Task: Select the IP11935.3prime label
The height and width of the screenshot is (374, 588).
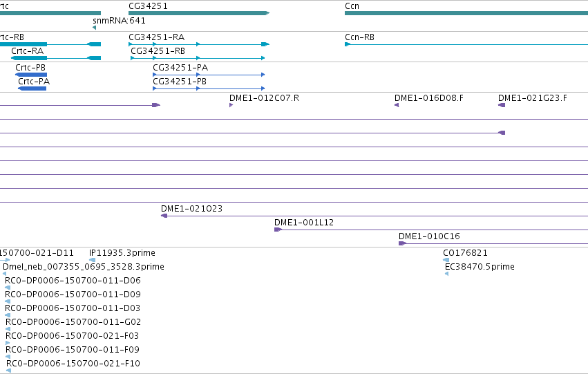Action: [122, 253]
